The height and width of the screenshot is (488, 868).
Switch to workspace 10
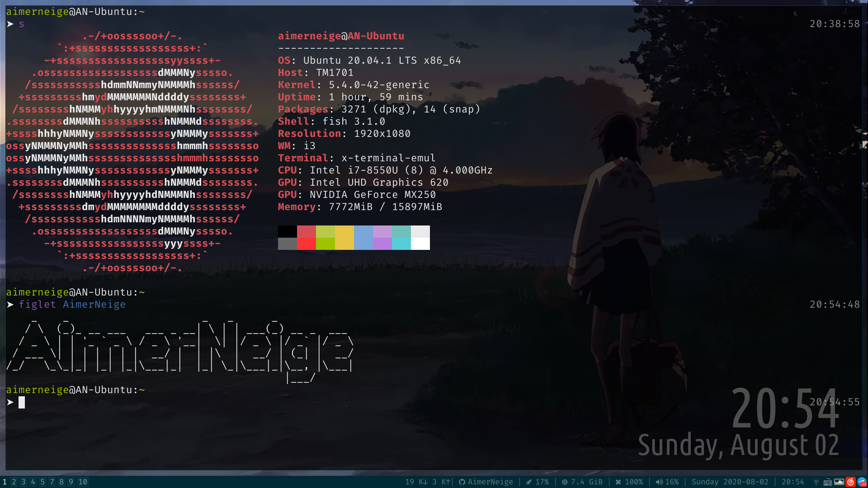(83, 482)
